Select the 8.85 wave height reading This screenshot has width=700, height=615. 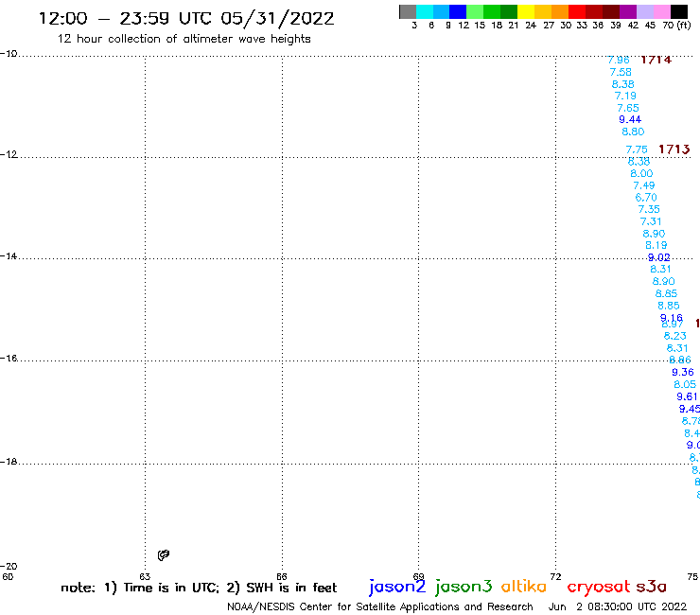tap(669, 306)
